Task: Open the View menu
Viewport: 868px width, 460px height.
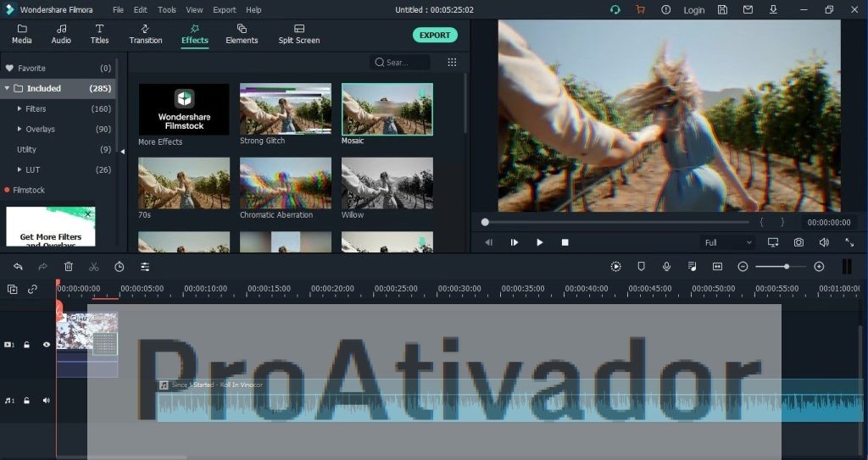Action: [x=194, y=10]
